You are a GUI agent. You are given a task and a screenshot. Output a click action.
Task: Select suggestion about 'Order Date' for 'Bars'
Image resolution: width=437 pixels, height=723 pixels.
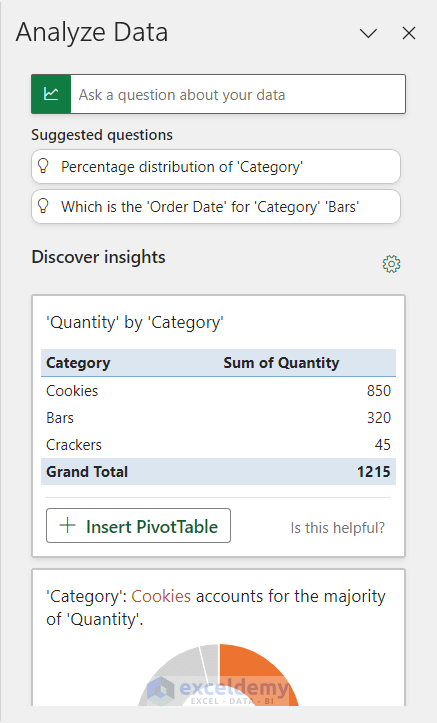coord(216,207)
